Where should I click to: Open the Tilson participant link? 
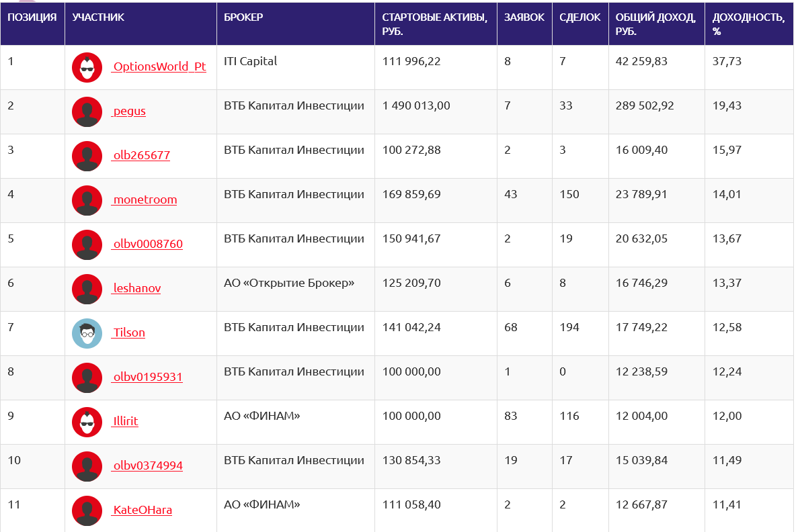pos(129,333)
